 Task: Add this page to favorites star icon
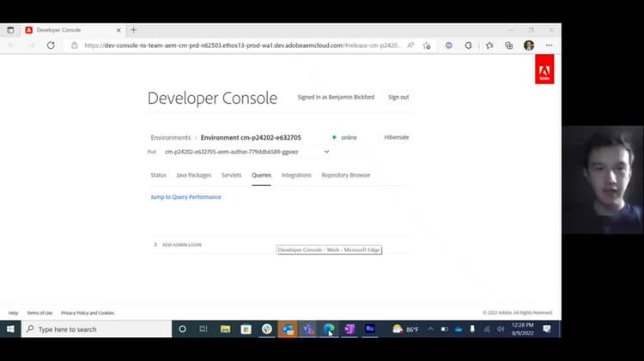point(427,45)
